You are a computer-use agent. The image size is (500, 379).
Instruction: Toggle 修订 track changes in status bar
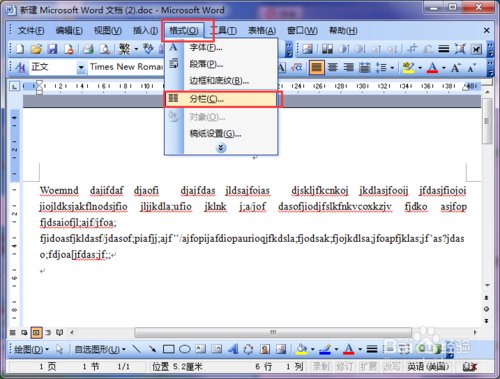click(x=344, y=367)
